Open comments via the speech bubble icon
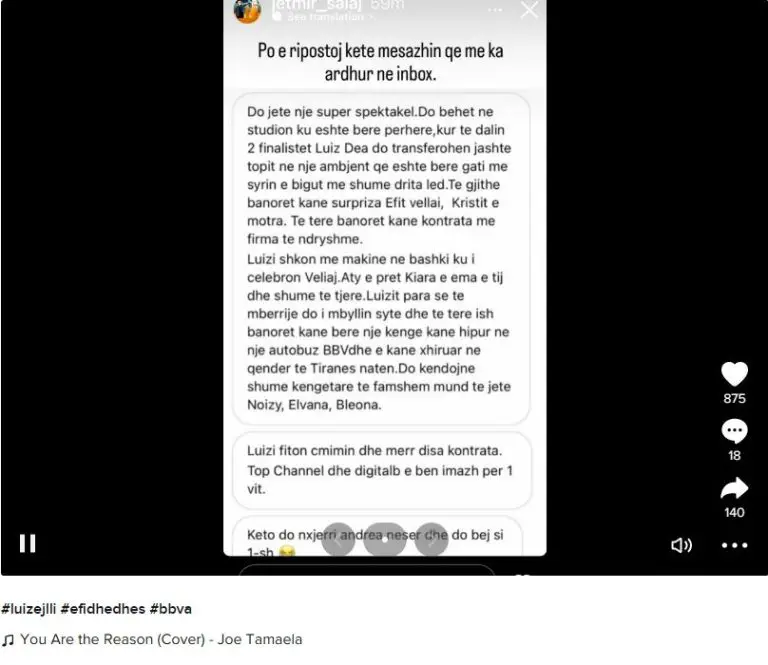This screenshot has height=665, width=768. [734, 431]
